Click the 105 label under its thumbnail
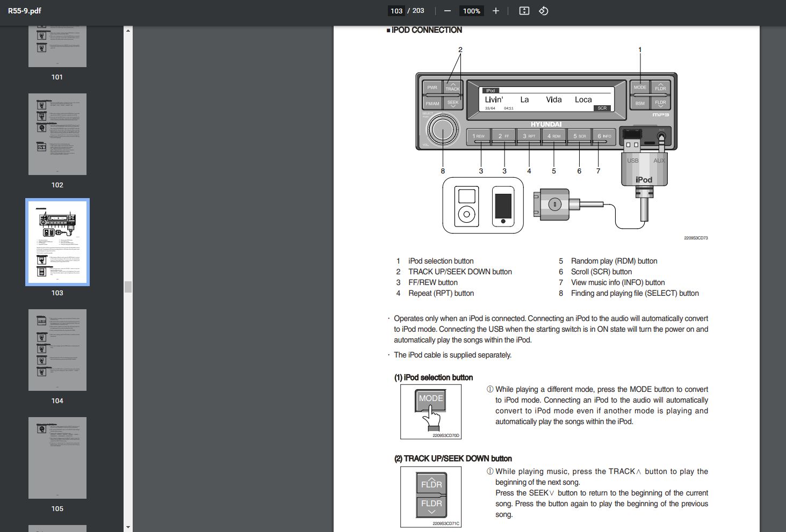The height and width of the screenshot is (532, 786). (57, 508)
